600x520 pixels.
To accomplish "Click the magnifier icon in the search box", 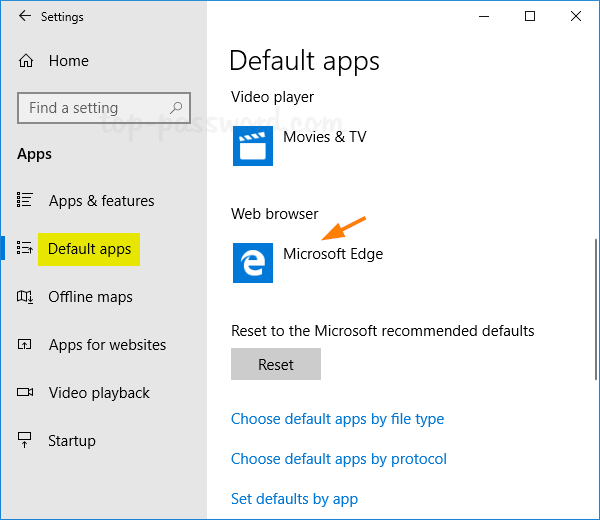I will (x=176, y=108).
